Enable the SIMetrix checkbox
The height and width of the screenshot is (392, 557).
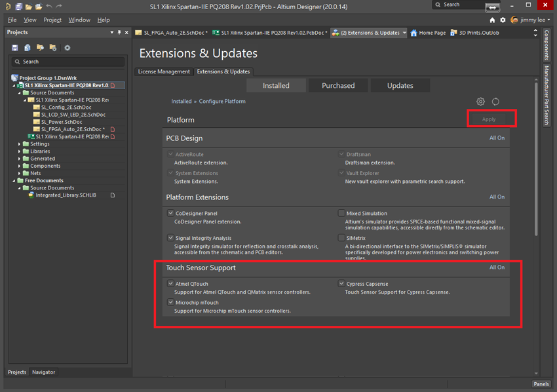coord(341,238)
